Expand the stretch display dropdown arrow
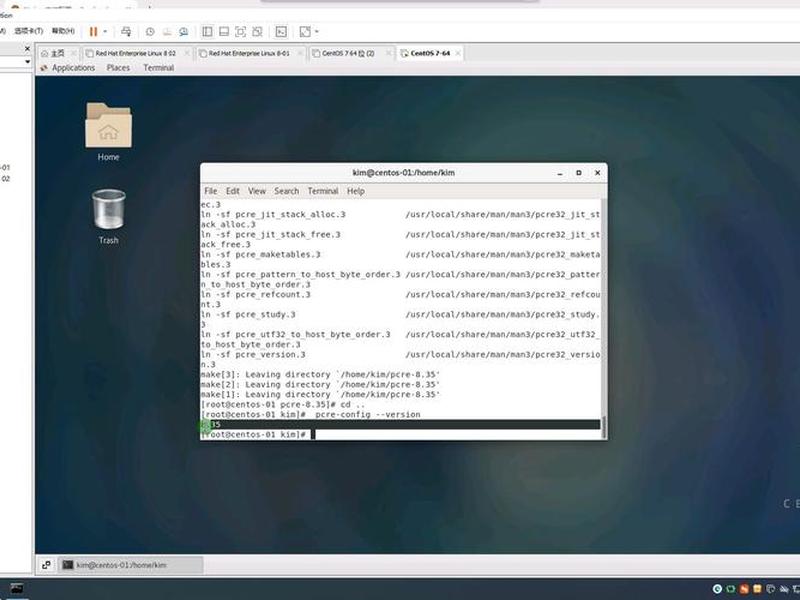This screenshot has width=800, height=600. 317,32
